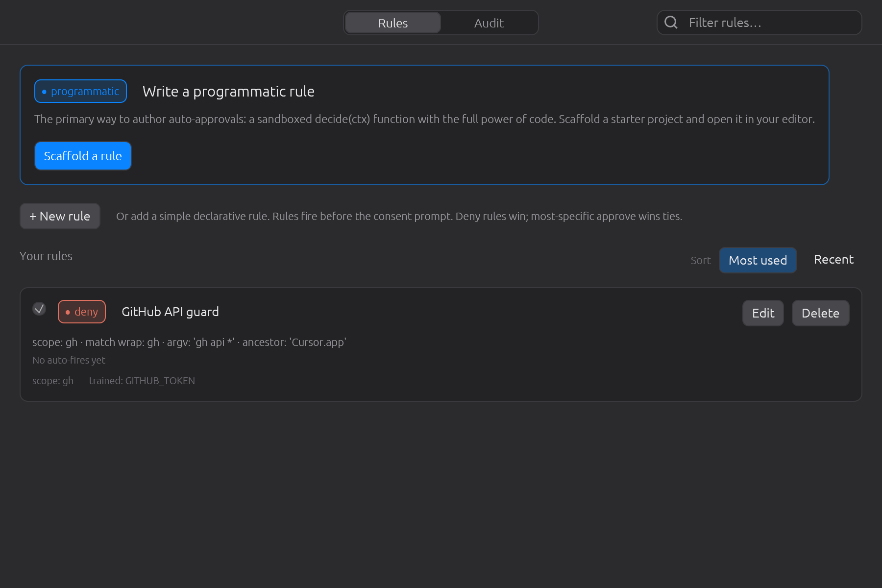Toggle the GitHub API guard checkbox
The image size is (882, 588).
39,309
